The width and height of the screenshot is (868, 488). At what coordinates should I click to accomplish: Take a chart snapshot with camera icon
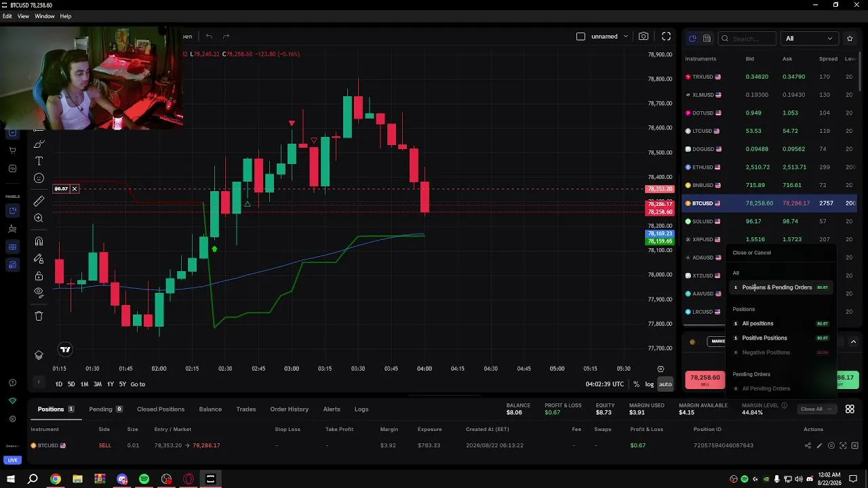point(644,37)
